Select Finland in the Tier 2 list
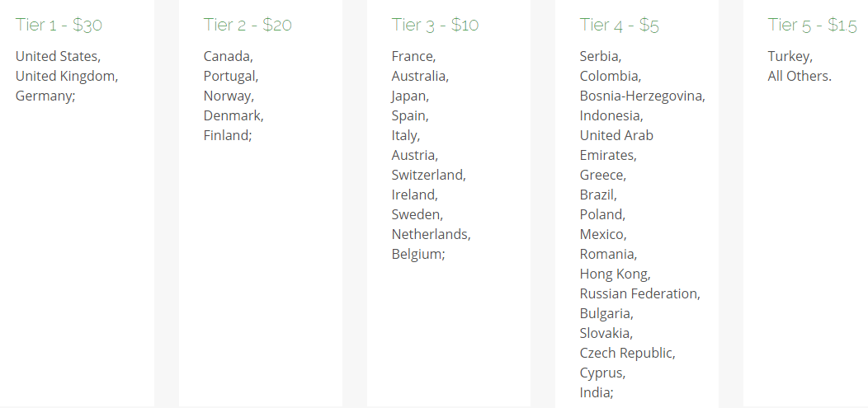The height and width of the screenshot is (408, 868). [x=228, y=135]
